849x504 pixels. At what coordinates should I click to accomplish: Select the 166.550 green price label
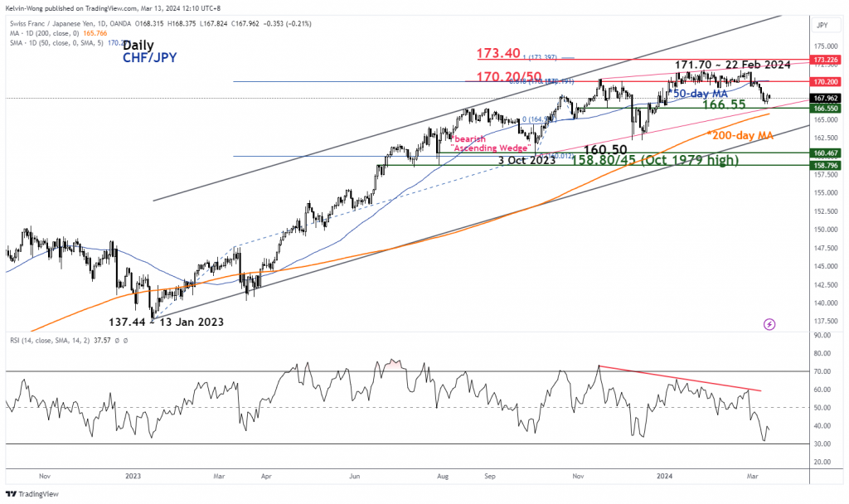[825, 109]
